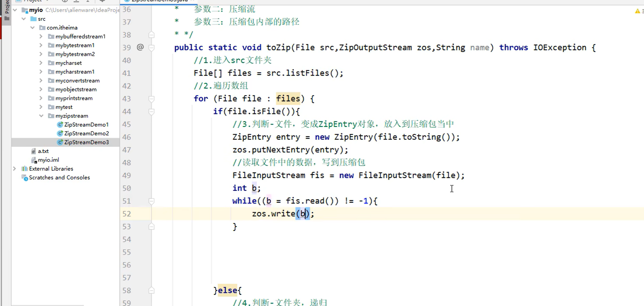
Task: Expand the mybytestream2 package
Action: pos(41,54)
